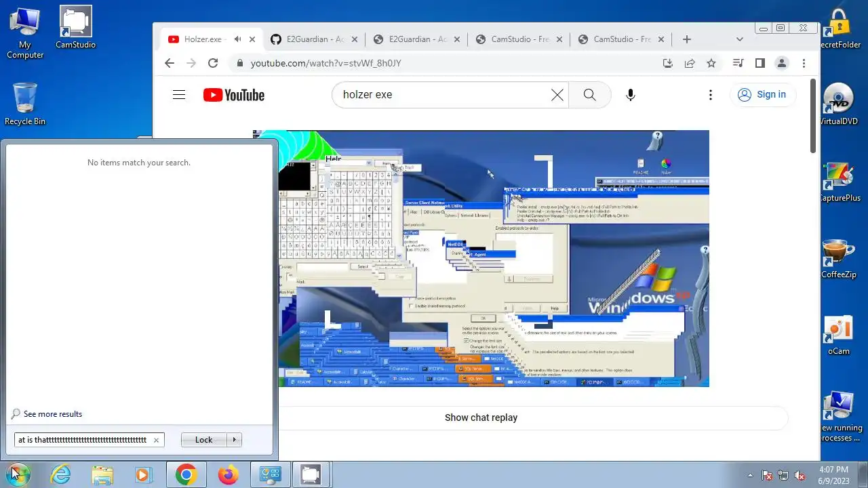This screenshot has width=868, height=488.
Task: Open the network tray icon
Action: [x=783, y=475]
